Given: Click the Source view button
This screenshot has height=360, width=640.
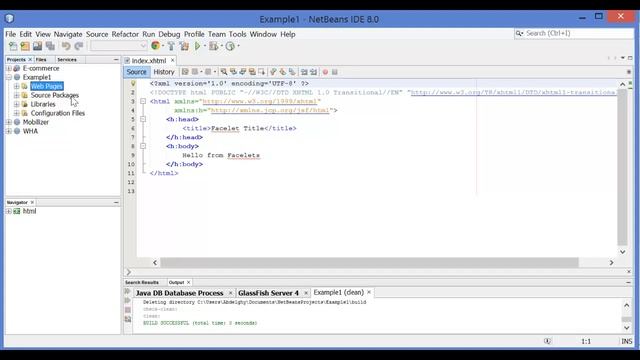Looking at the screenshot, I should [136, 72].
